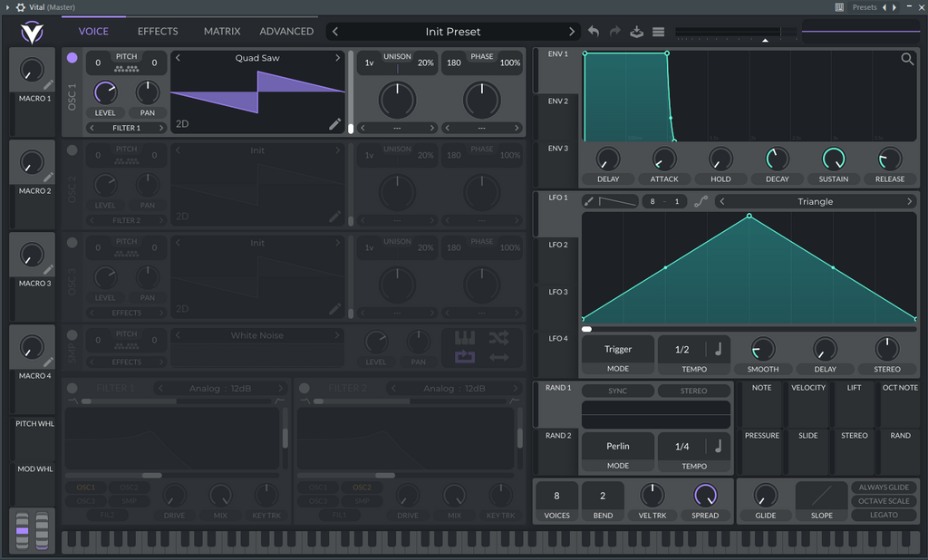Click Filter 1 OSC1 input button
The width and height of the screenshot is (928, 560).
tap(86, 488)
